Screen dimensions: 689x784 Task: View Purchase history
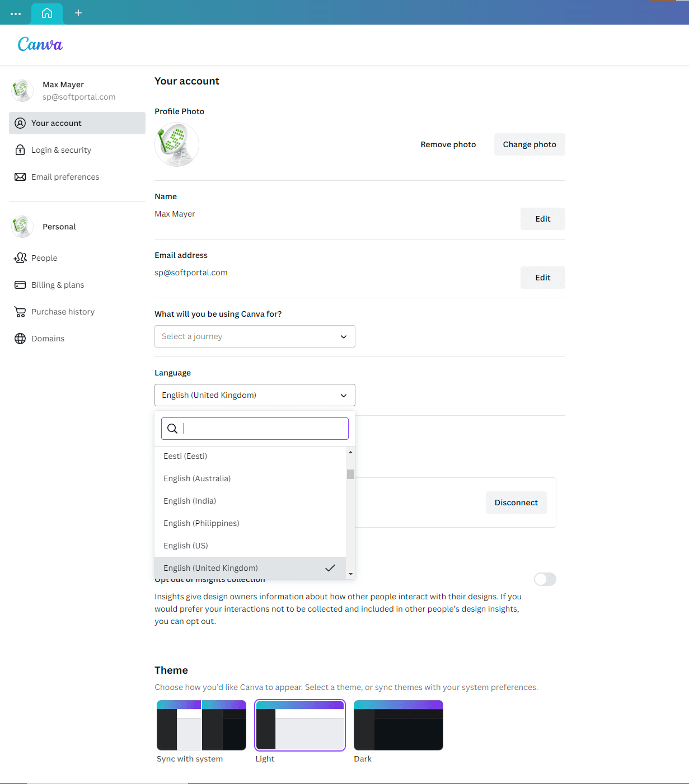[x=77, y=312]
